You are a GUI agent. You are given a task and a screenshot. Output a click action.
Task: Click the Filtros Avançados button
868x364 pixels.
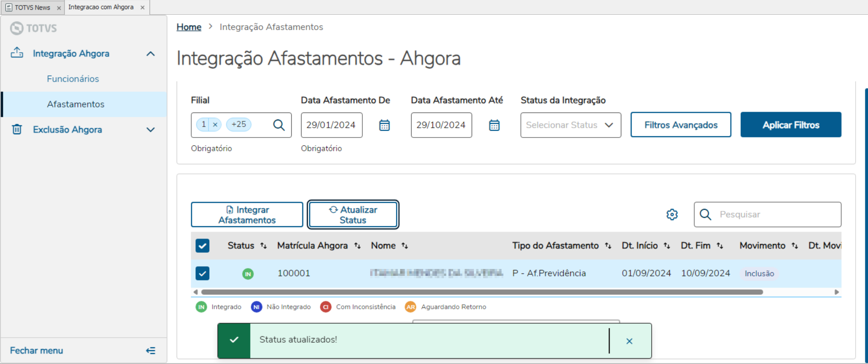pos(681,125)
